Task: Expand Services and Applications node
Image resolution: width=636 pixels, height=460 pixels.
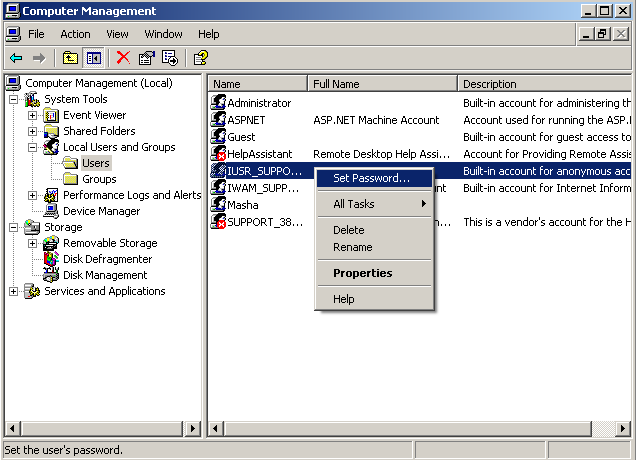Action: 13,291
